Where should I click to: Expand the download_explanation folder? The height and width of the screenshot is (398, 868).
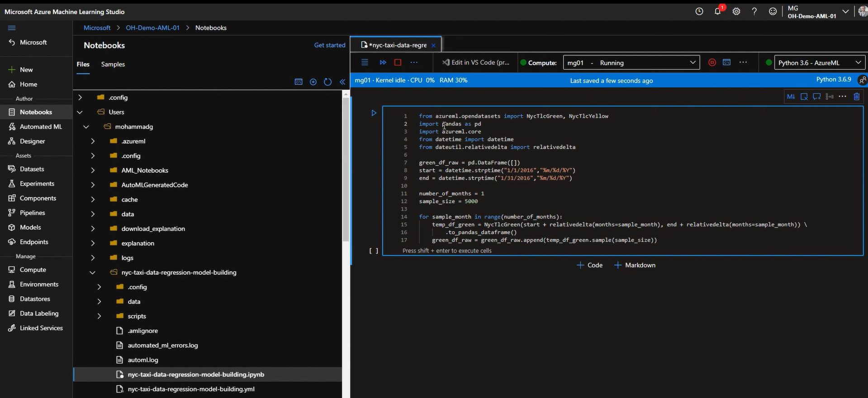click(93, 229)
